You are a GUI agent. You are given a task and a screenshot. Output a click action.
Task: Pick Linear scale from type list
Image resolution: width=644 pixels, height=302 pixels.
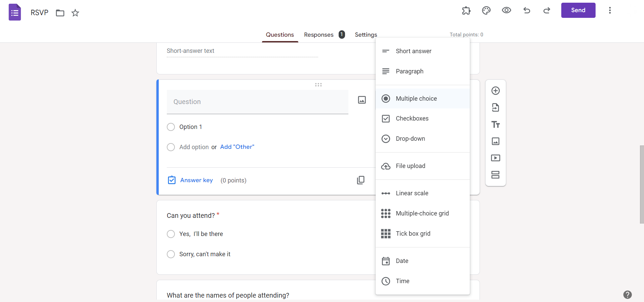(x=412, y=193)
